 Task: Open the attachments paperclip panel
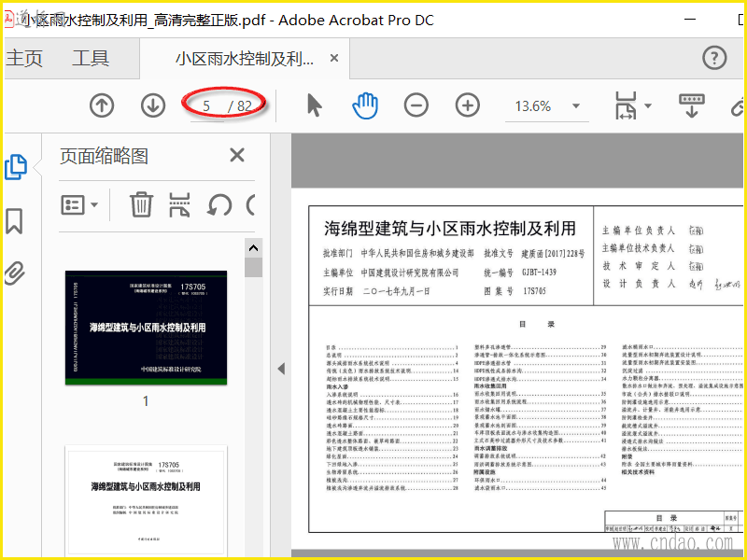(x=15, y=273)
